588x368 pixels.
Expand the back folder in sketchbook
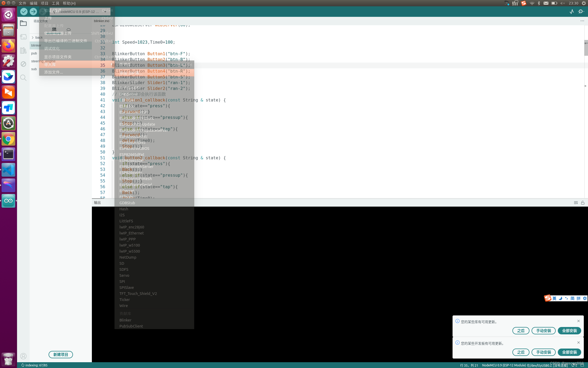[33, 38]
